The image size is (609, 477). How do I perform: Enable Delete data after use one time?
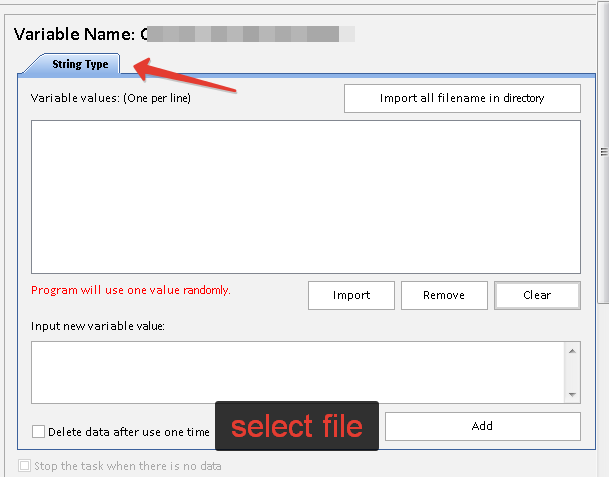(x=39, y=432)
